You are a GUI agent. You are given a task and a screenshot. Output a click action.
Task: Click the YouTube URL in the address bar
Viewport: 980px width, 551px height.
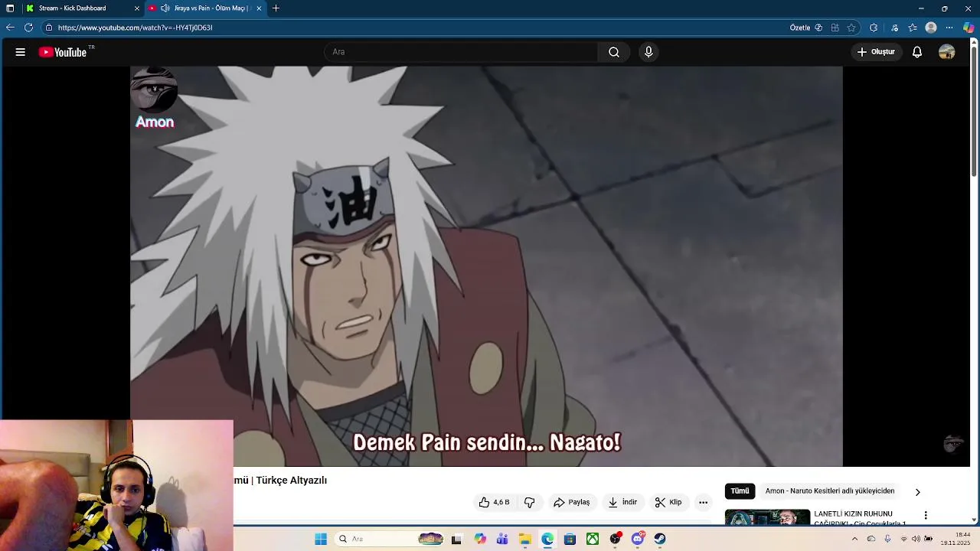[x=135, y=28]
